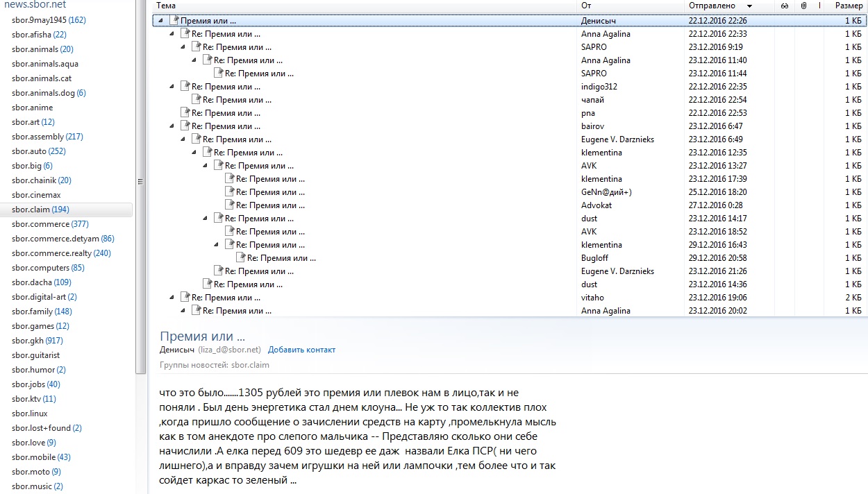Collapse indigo312's reply branch
Viewport: 868px width, 494px height.
172,87
